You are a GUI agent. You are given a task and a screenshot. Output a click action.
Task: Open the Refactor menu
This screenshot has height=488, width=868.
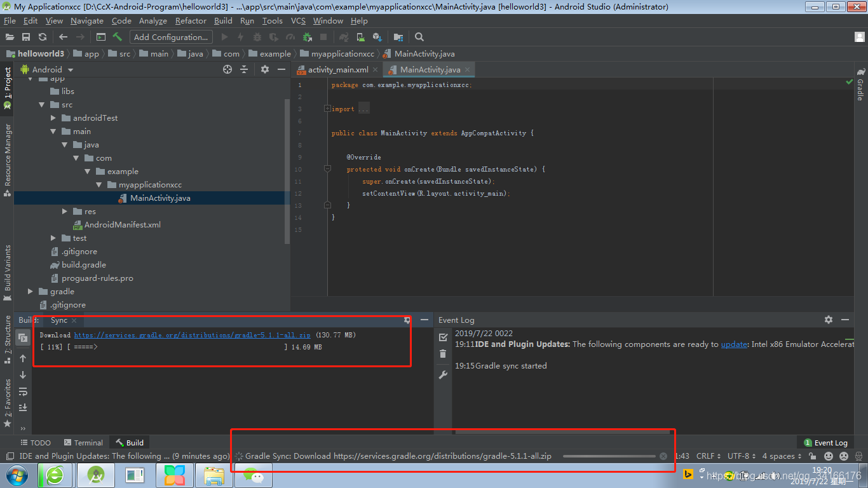(x=191, y=21)
